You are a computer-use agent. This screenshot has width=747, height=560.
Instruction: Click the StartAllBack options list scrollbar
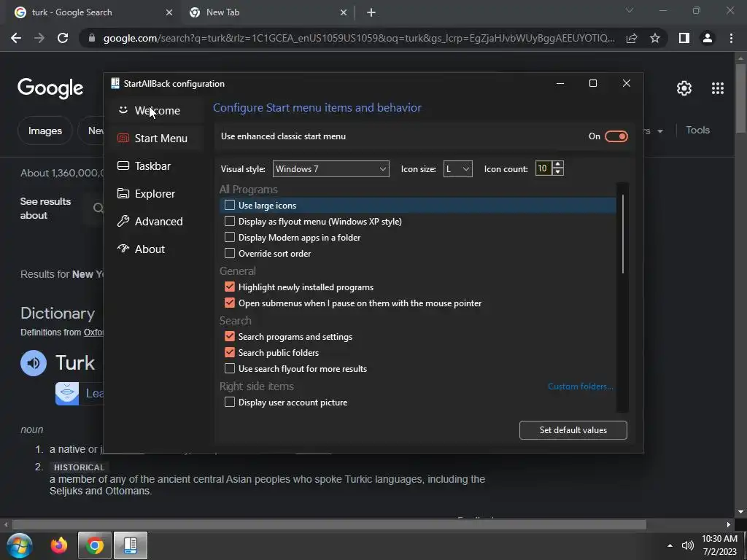coord(623,233)
